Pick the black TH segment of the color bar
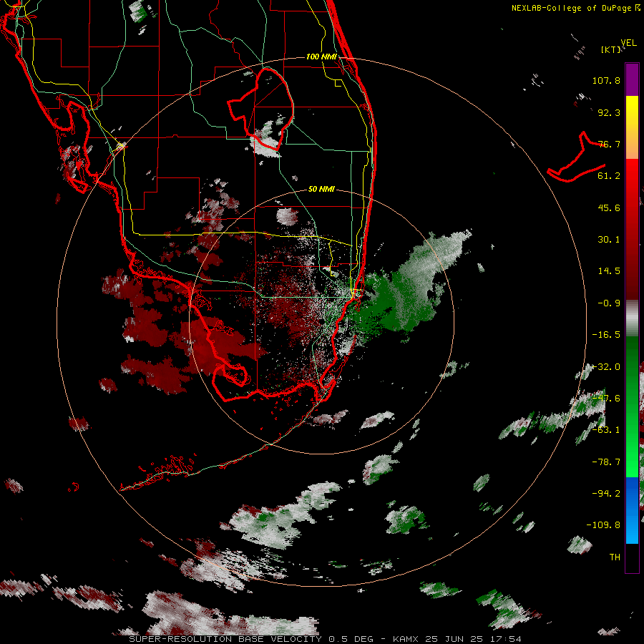Screen dimensions: 644x644 click(632, 557)
